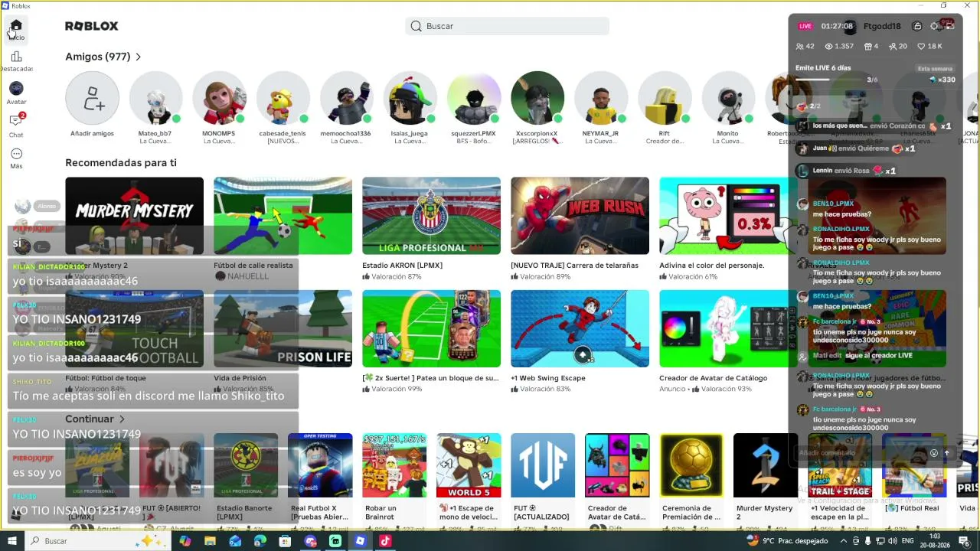Open the 'Esta semana' dropdown in LIVE panel
Screen dimensions: 980x551
[935, 68]
